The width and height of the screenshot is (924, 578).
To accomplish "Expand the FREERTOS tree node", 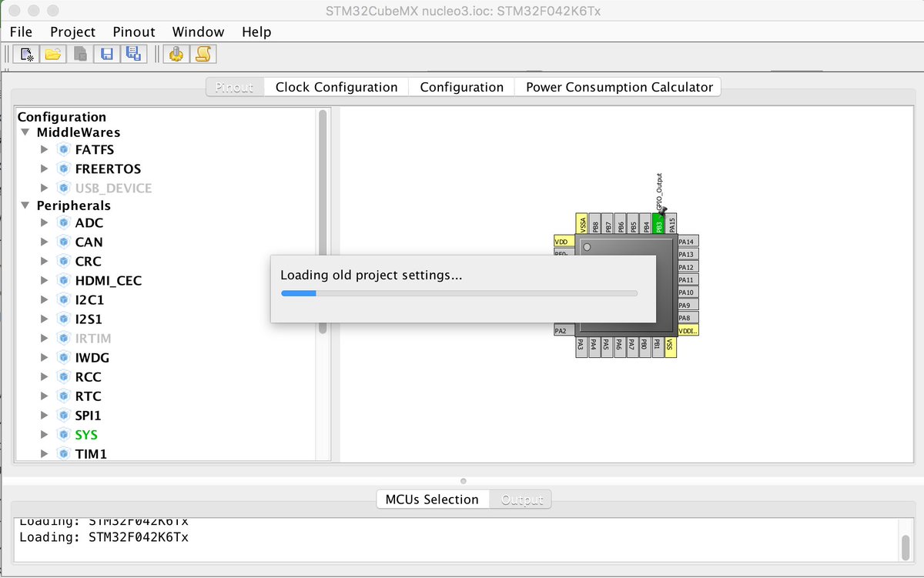I will pyautogui.click(x=45, y=169).
